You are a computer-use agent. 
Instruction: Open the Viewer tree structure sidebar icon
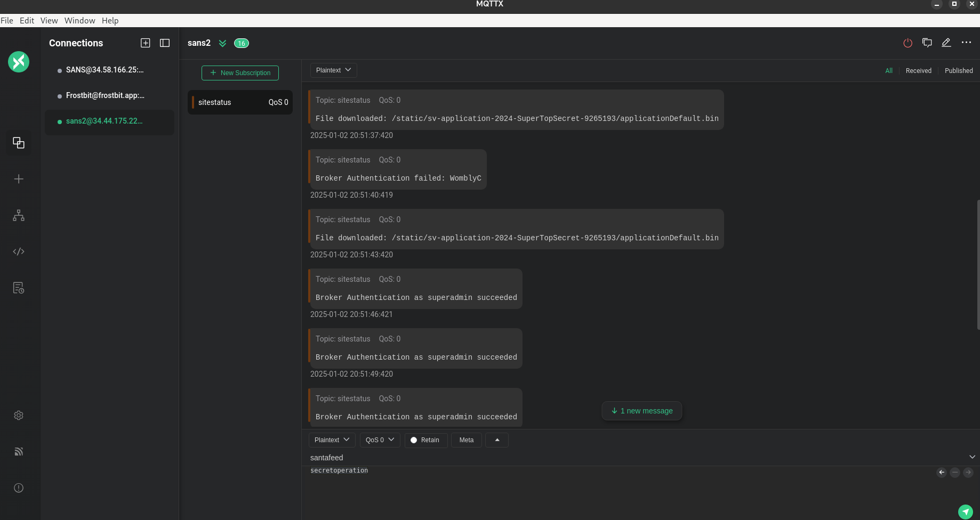[19, 215]
